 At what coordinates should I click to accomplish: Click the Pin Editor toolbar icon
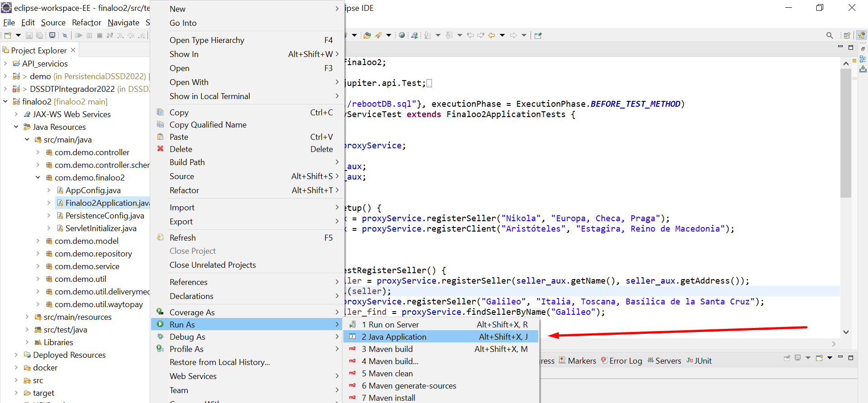coord(538,35)
